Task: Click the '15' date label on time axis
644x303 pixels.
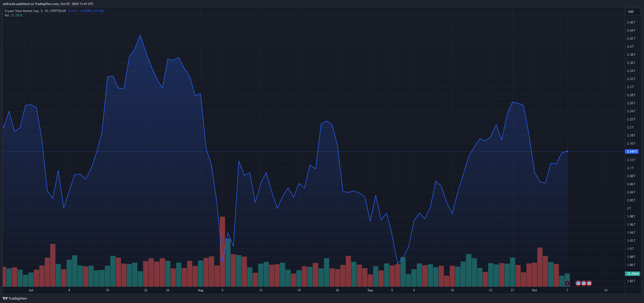Action: click(x=107, y=290)
